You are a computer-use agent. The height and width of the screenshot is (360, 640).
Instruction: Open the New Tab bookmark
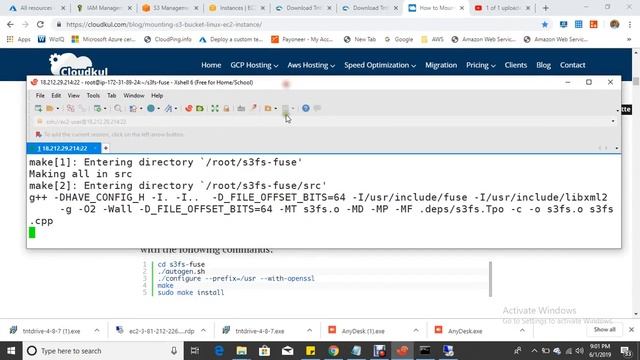(x=360, y=39)
